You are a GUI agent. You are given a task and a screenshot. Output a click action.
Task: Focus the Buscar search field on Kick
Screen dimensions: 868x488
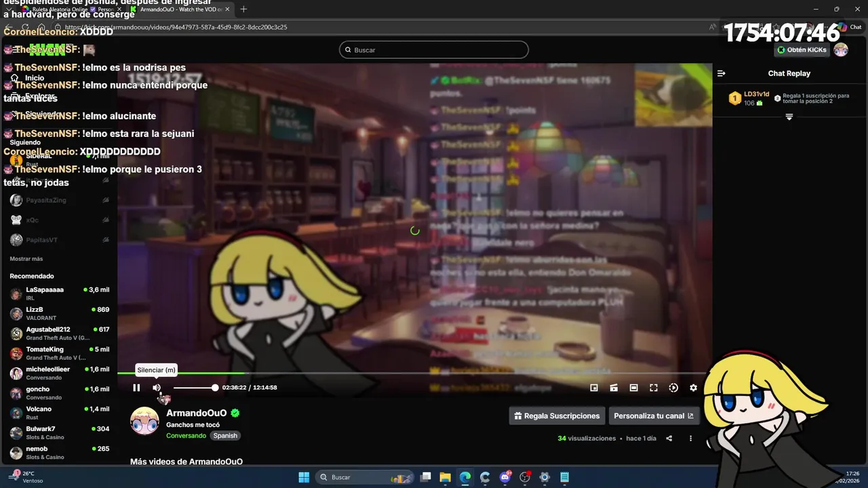click(434, 49)
